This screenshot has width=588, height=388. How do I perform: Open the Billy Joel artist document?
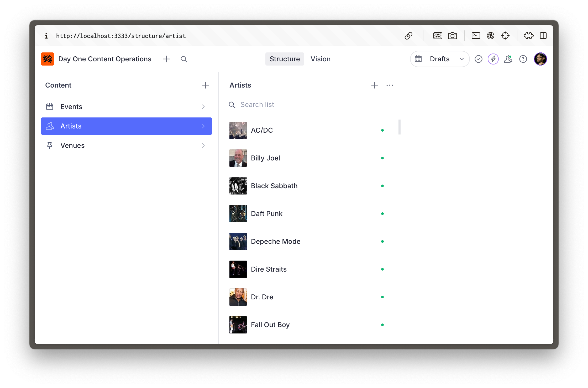click(311, 158)
